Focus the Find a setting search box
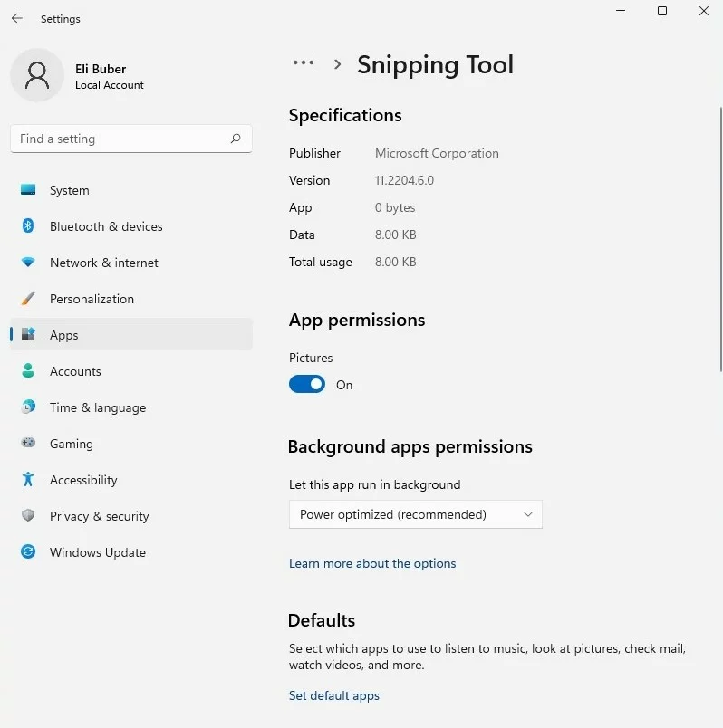 pos(131,139)
